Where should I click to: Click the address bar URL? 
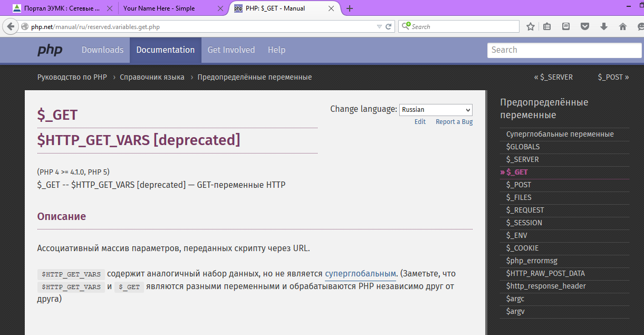(95, 26)
